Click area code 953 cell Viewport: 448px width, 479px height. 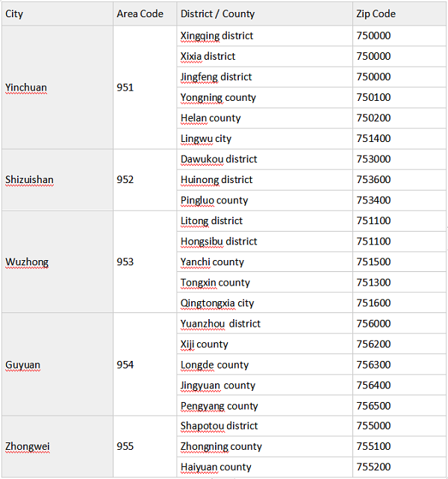[x=125, y=262]
